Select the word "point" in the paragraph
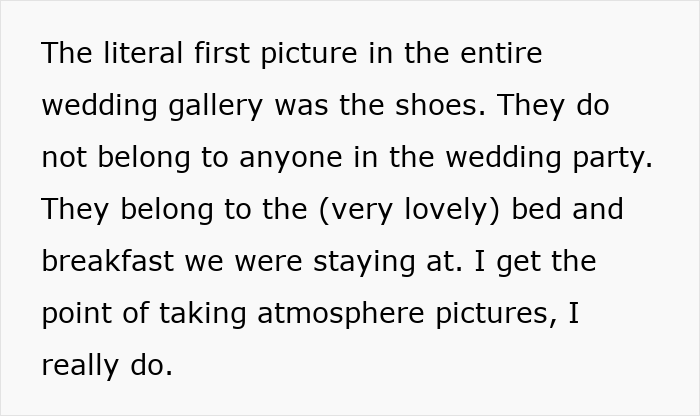This screenshot has height=416, width=700. click(x=76, y=314)
